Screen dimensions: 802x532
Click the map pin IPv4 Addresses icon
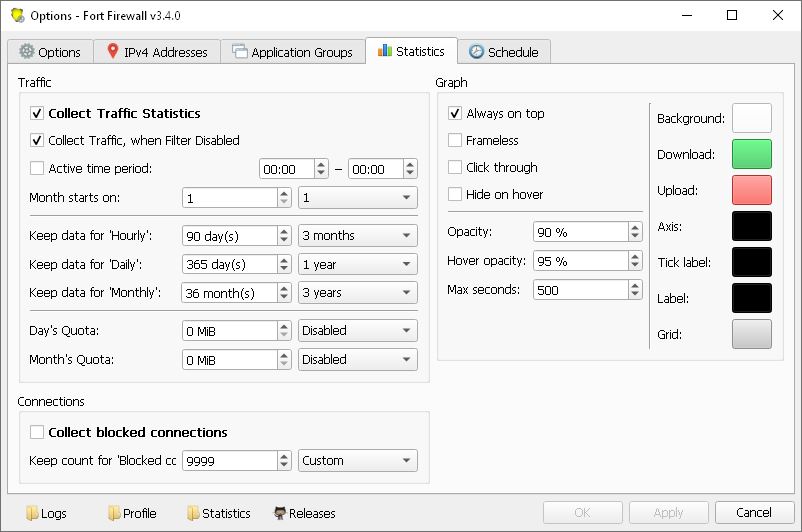coord(111,52)
